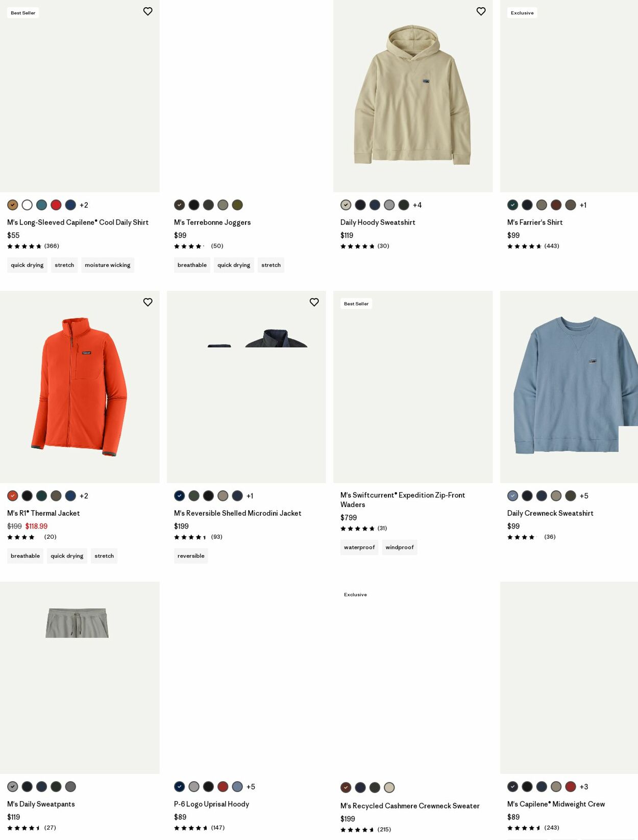Select white swatch for Capilene Cool Daily Shirt
The image size is (638, 840).
[27, 205]
